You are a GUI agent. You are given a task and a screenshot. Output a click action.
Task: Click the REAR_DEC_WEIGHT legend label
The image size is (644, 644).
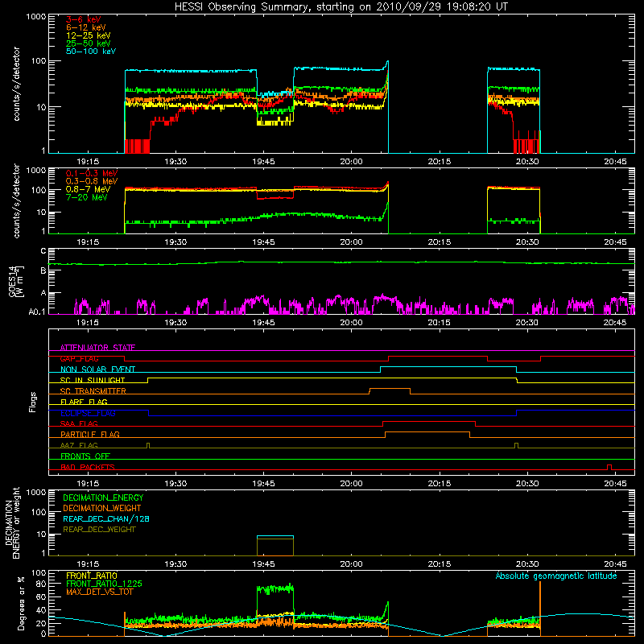tap(99, 530)
